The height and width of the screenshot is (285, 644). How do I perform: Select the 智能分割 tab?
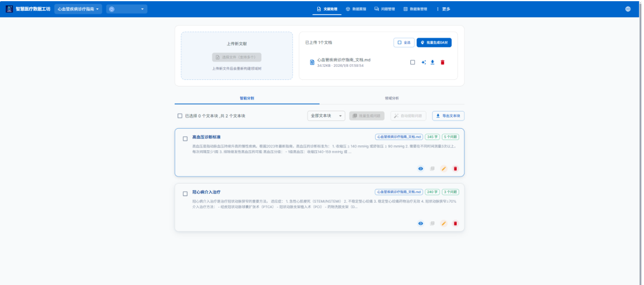(x=247, y=98)
